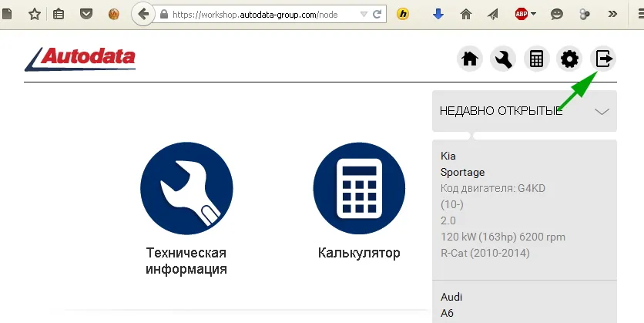The width and height of the screenshot is (644, 323).
Task: Click the Калькулятор label
Action: (x=360, y=253)
